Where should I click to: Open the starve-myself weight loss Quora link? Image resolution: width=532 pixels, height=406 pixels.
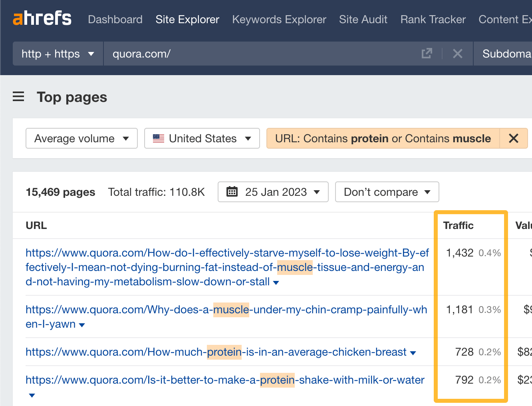point(227,252)
